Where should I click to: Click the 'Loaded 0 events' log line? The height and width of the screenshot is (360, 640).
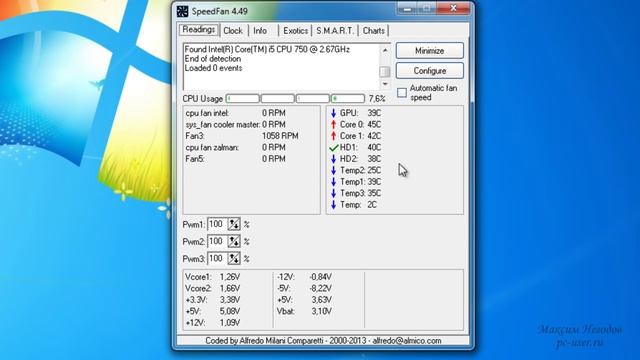pos(213,68)
